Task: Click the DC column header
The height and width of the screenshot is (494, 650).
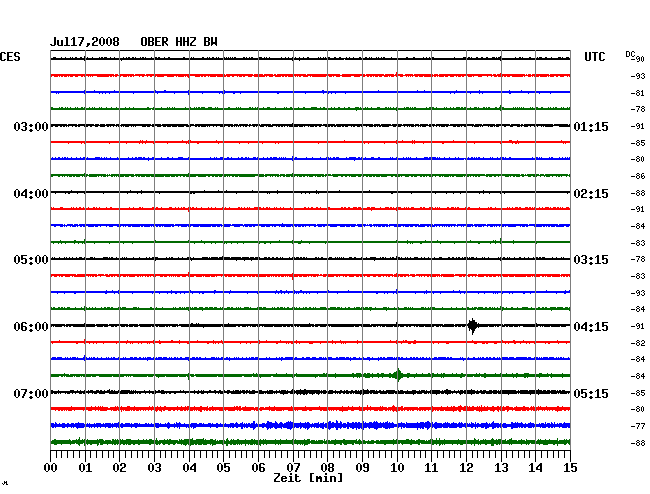Action: (630, 54)
